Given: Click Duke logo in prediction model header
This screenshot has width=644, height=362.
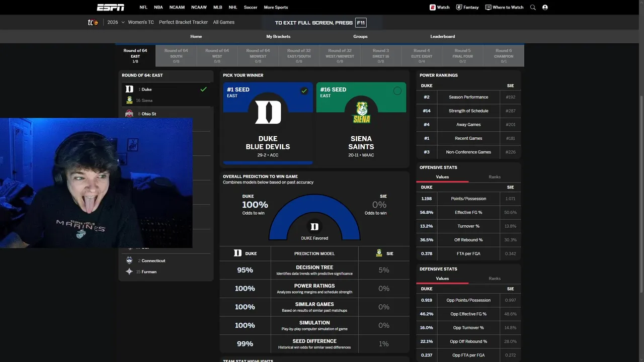Looking at the screenshot, I should pyautogui.click(x=237, y=253).
